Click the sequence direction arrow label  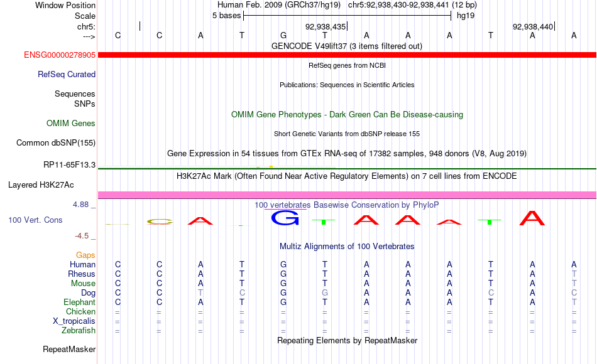[89, 36]
